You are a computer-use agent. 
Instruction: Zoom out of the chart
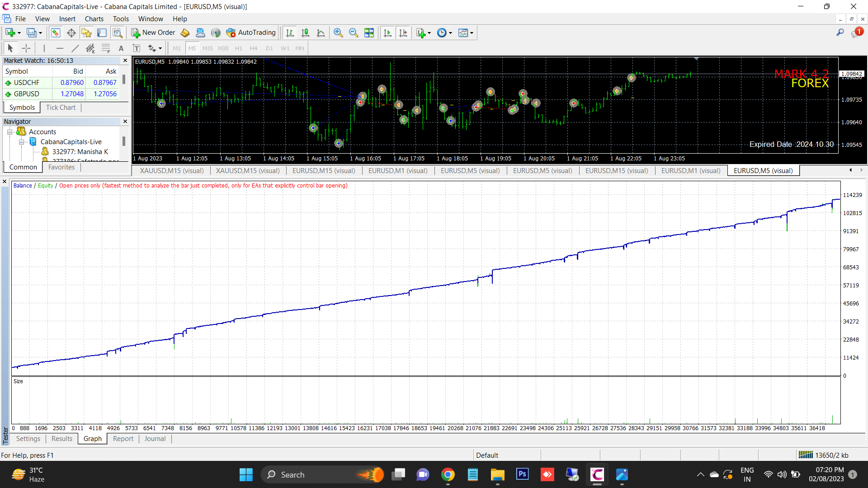354,33
